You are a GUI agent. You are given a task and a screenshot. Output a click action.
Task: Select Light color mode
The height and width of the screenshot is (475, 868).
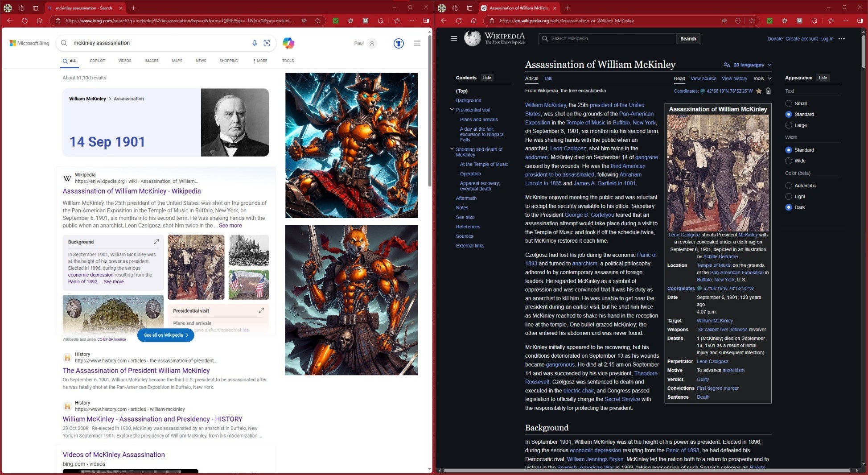pyautogui.click(x=788, y=196)
